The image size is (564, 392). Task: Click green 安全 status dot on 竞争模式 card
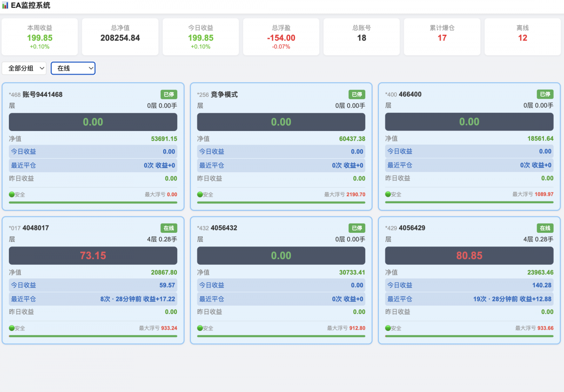click(200, 194)
